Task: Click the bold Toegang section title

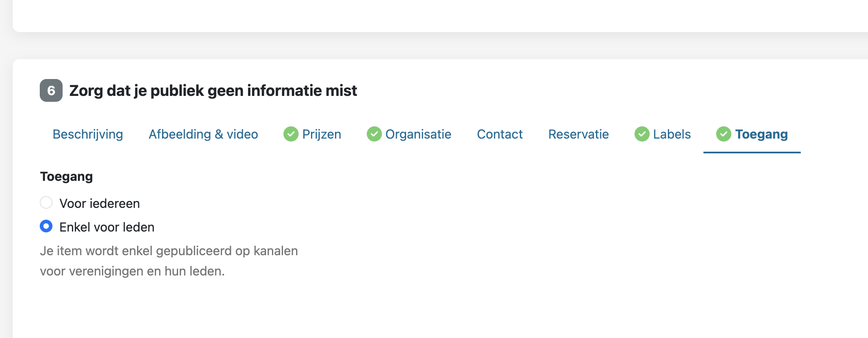Action: tap(66, 176)
